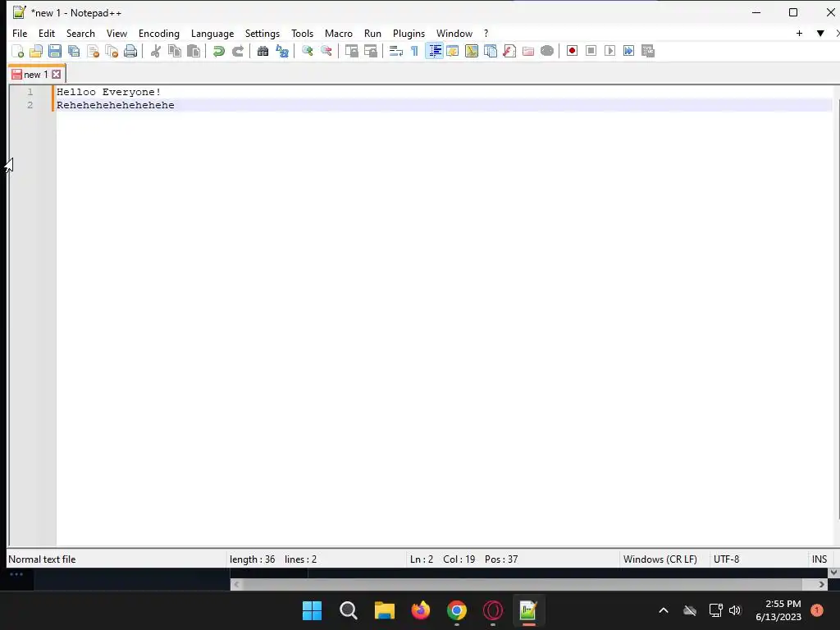Open the Tools menu
Image resolution: width=840 pixels, height=630 pixels.
[x=302, y=33]
